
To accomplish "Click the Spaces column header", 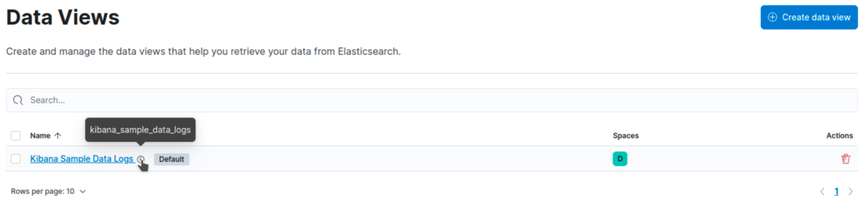I will coord(625,136).
